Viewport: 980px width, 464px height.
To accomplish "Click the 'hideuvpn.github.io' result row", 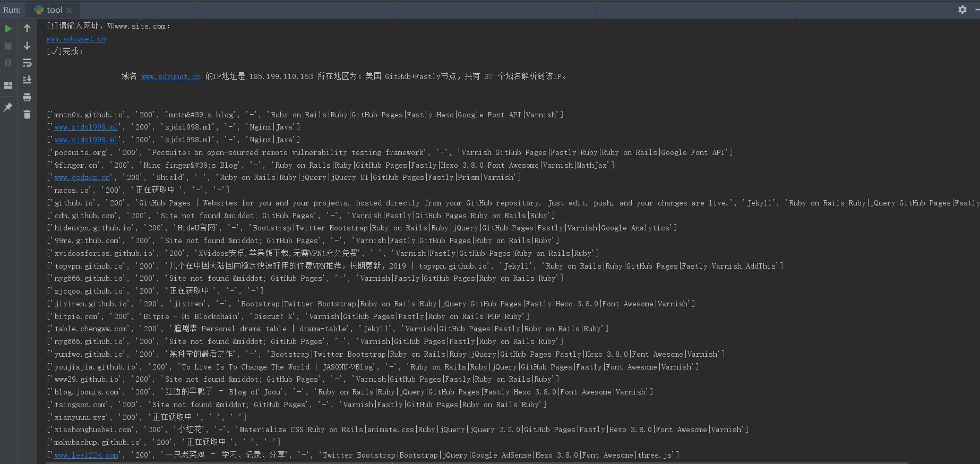I will pos(362,228).
